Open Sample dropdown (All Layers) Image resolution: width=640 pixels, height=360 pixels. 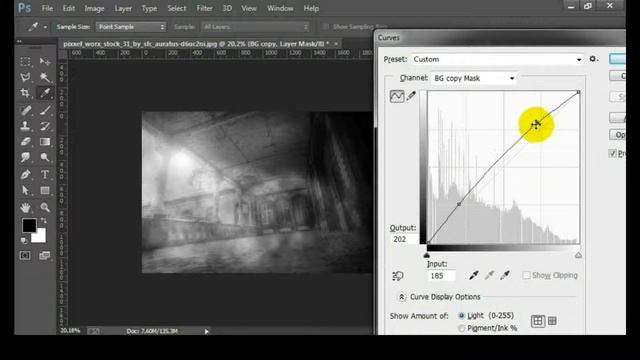point(255,27)
